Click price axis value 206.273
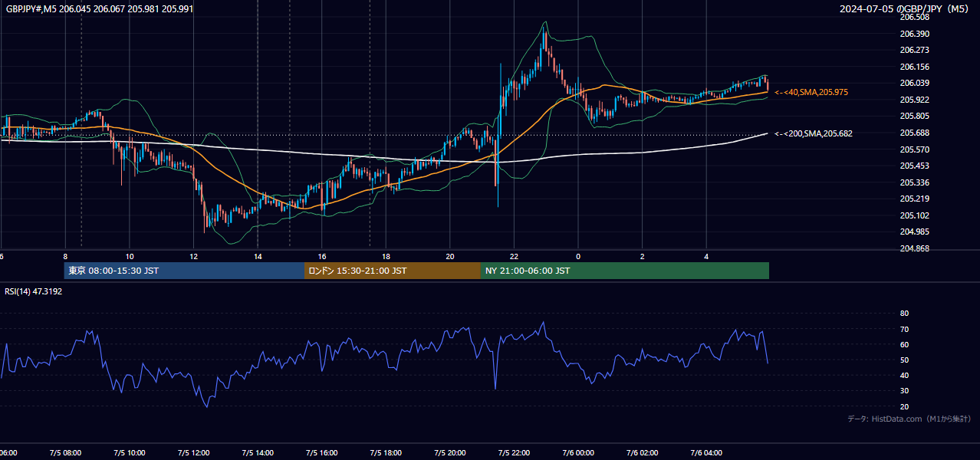Viewport: 980px width, 460px height. (x=914, y=50)
